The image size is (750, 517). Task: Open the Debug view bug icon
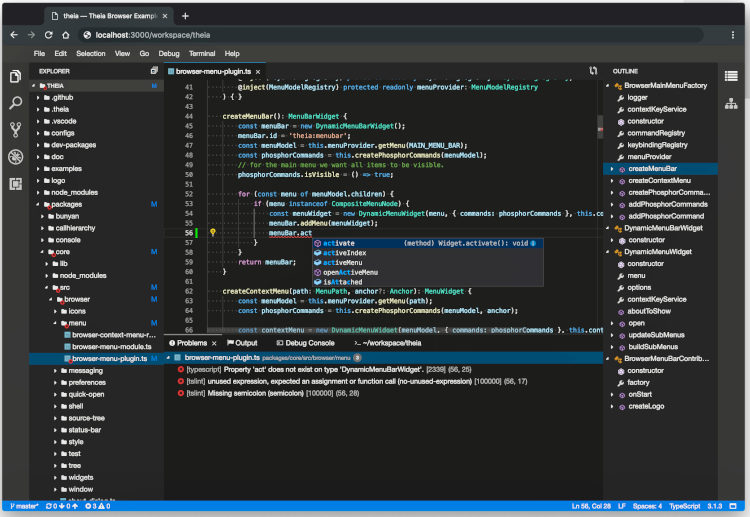point(15,157)
